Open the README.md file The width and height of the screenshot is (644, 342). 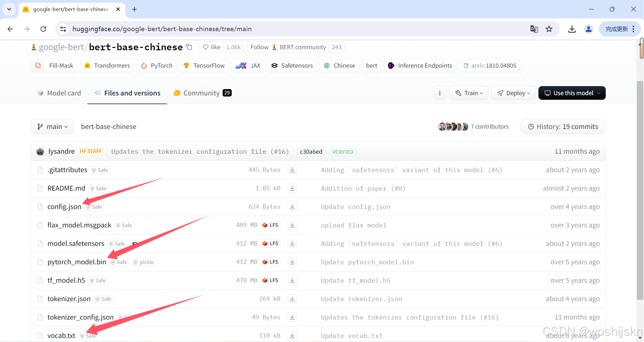[x=66, y=188]
